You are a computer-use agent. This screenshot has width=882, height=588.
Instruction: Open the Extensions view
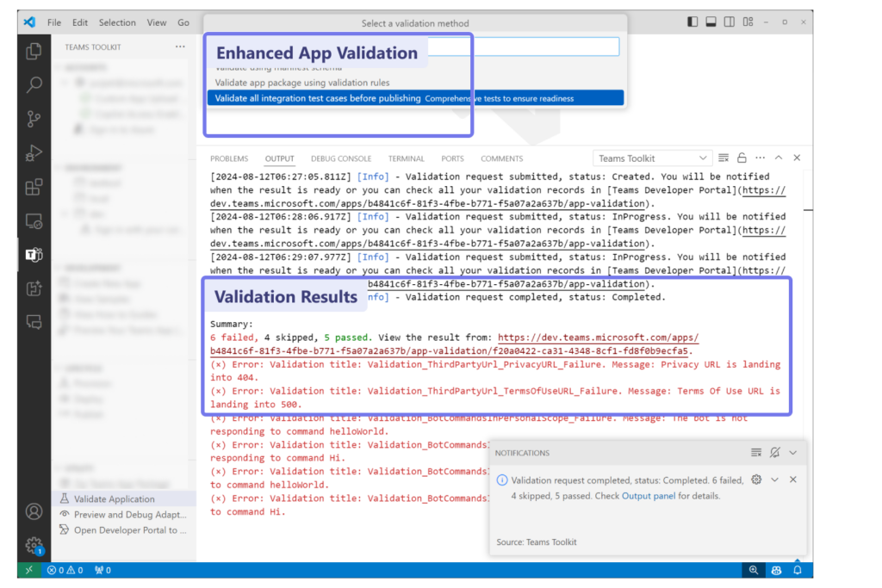pos(33,189)
